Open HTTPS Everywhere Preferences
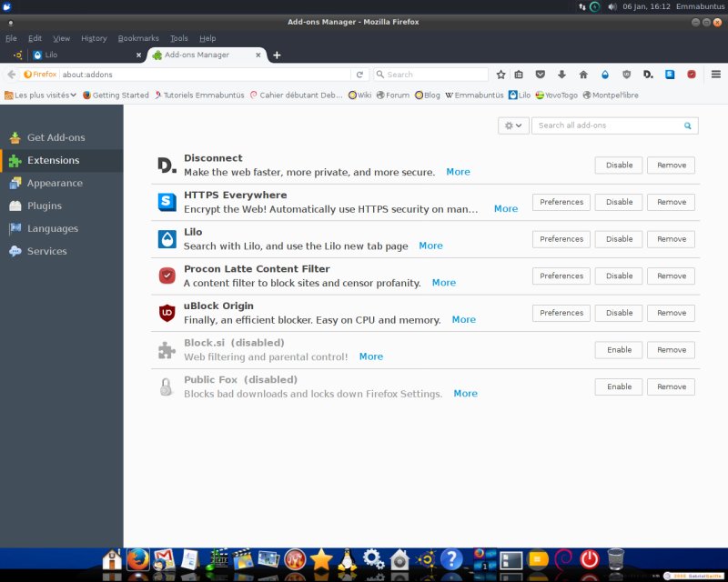The height and width of the screenshot is (582, 728). [x=561, y=203]
